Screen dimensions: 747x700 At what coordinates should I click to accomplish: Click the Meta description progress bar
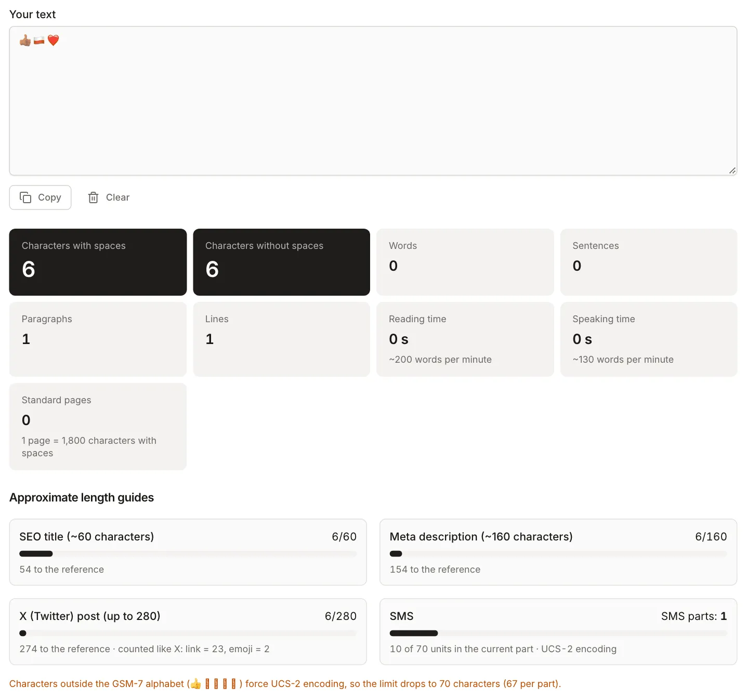558,553
